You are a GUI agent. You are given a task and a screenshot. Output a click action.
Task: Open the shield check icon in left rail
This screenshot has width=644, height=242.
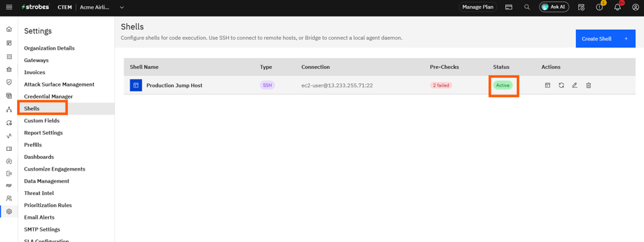tap(9, 82)
